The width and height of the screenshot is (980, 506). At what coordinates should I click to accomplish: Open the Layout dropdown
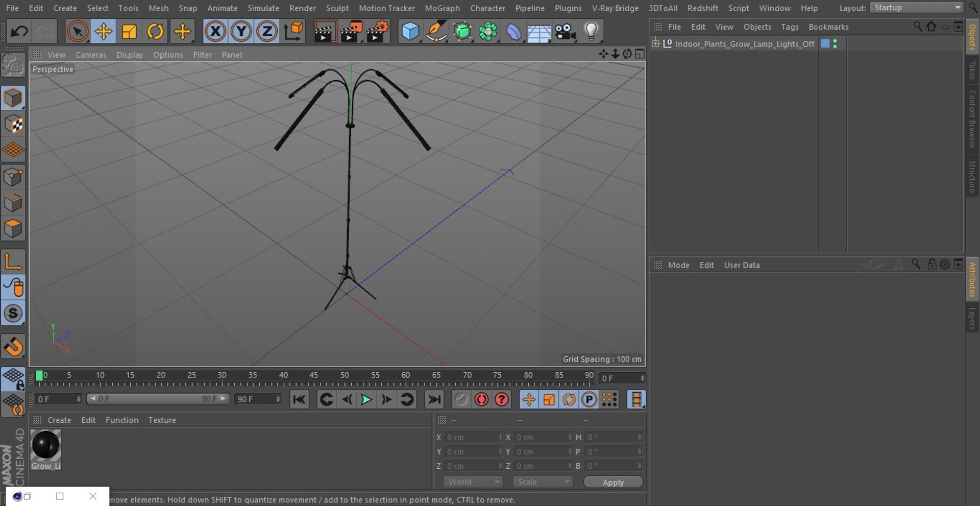pyautogui.click(x=916, y=8)
